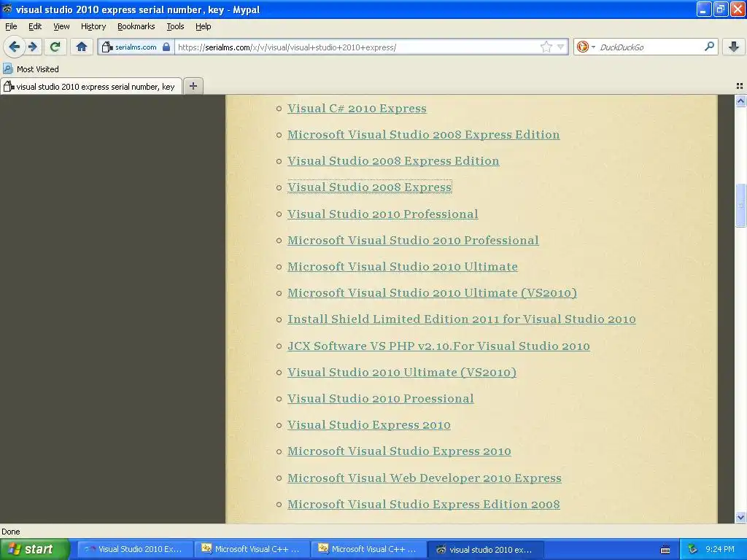Open the URL history dropdown arrow
This screenshot has width=747, height=560.
point(561,47)
